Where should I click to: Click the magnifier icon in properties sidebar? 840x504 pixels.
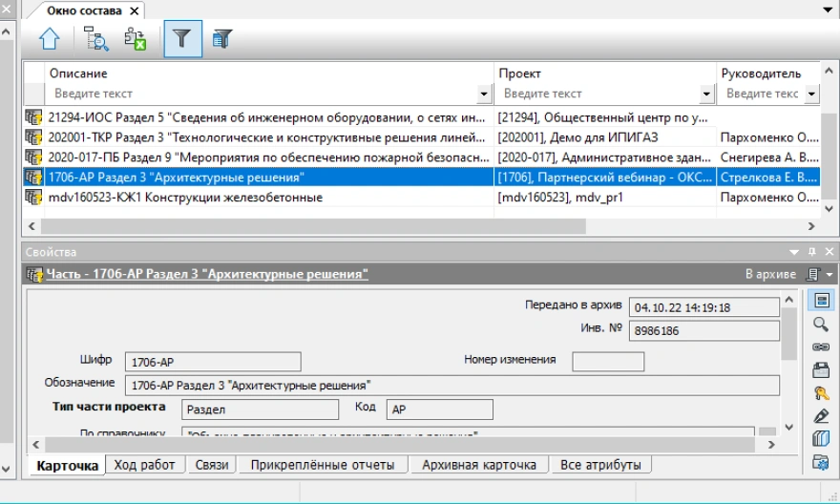click(820, 325)
